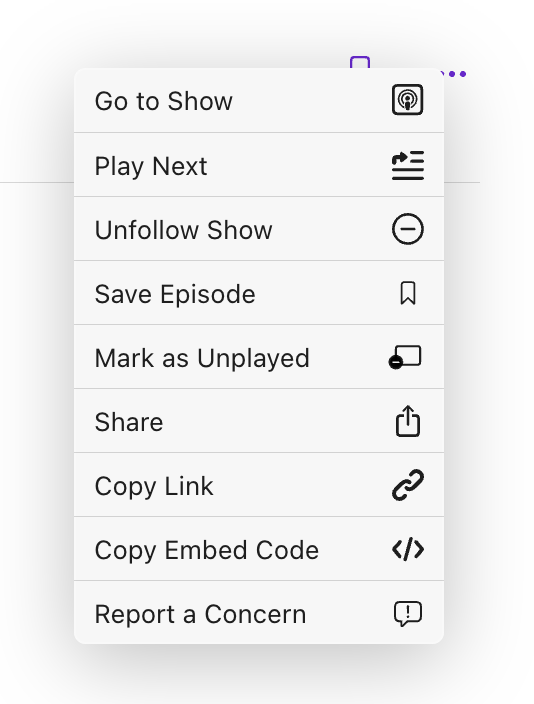Select Play Next from the menu
534x704 pixels.
click(x=259, y=165)
